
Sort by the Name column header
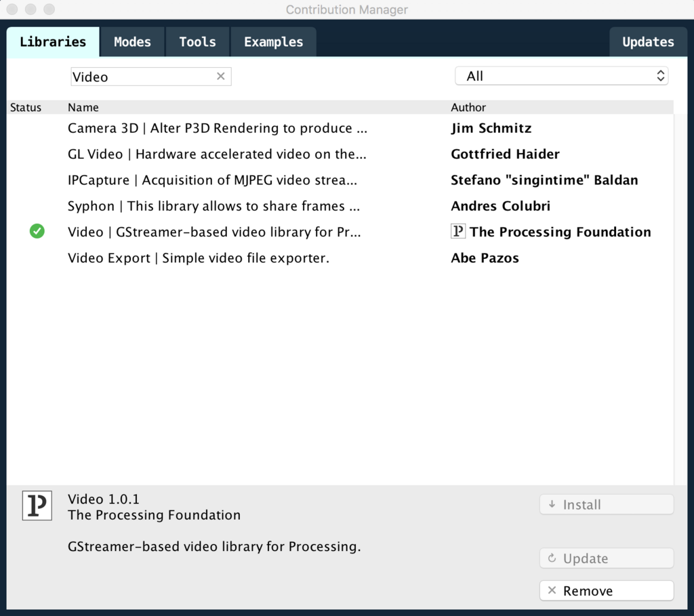[83, 108]
